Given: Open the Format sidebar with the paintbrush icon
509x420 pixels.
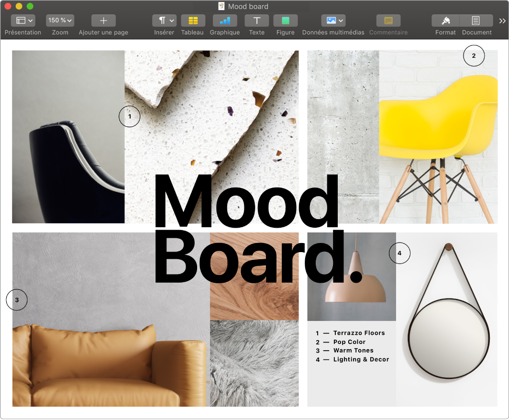Looking at the screenshot, I should (x=445, y=21).
